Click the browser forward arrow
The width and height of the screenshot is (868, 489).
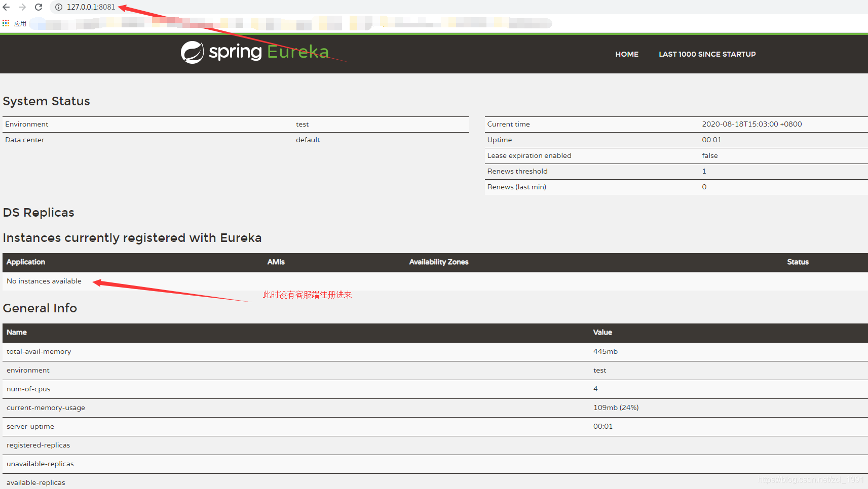point(22,7)
